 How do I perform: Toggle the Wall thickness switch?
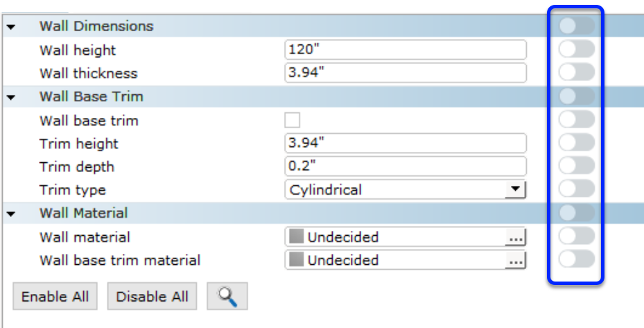(577, 72)
